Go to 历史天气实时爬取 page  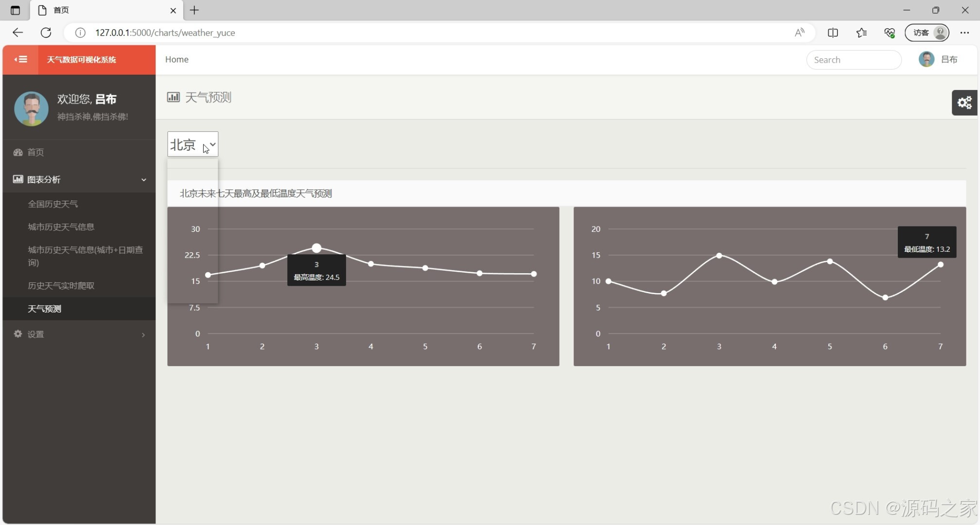point(61,286)
